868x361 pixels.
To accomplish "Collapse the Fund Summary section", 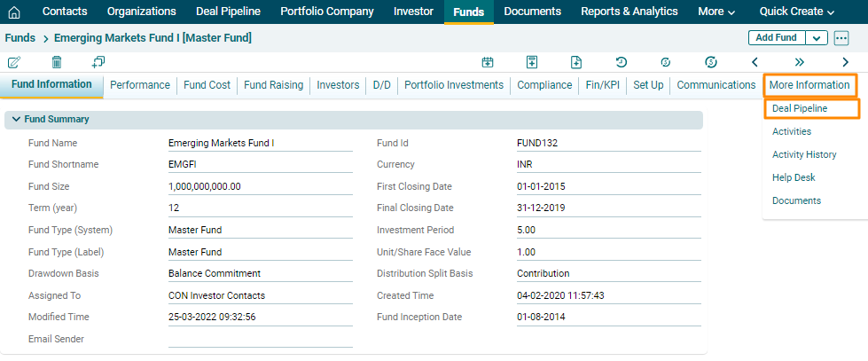I will (x=16, y=119).
